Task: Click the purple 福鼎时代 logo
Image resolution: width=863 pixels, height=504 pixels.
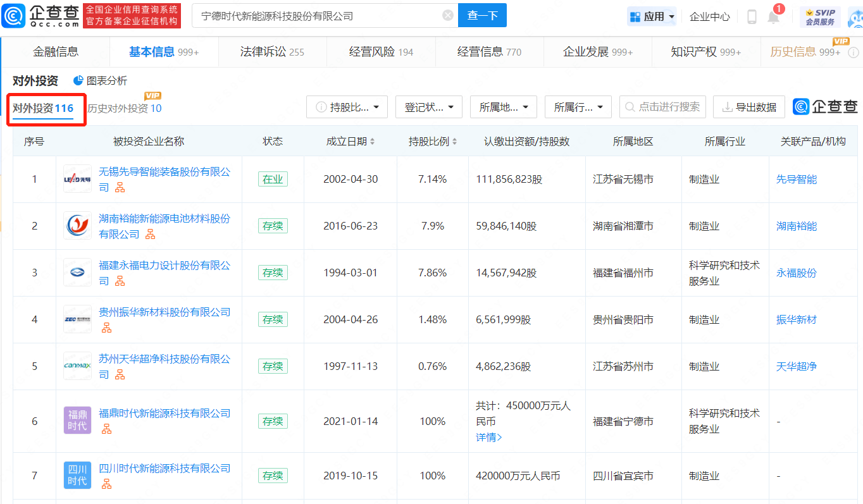Action: click(x=77, y=421)
